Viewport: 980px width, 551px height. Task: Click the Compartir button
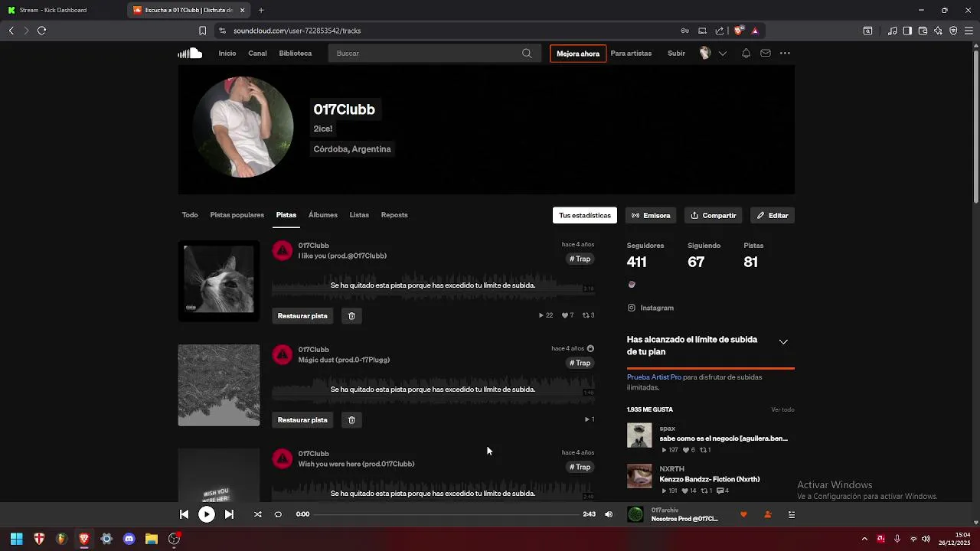pos(714,215)
